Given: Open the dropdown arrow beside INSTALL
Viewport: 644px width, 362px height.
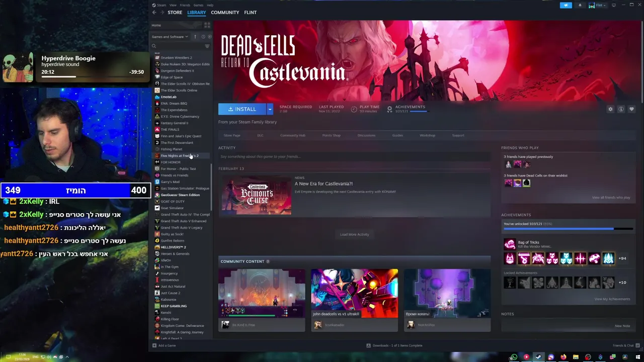Looking at the screenshot, I should (x=270, y=109).
